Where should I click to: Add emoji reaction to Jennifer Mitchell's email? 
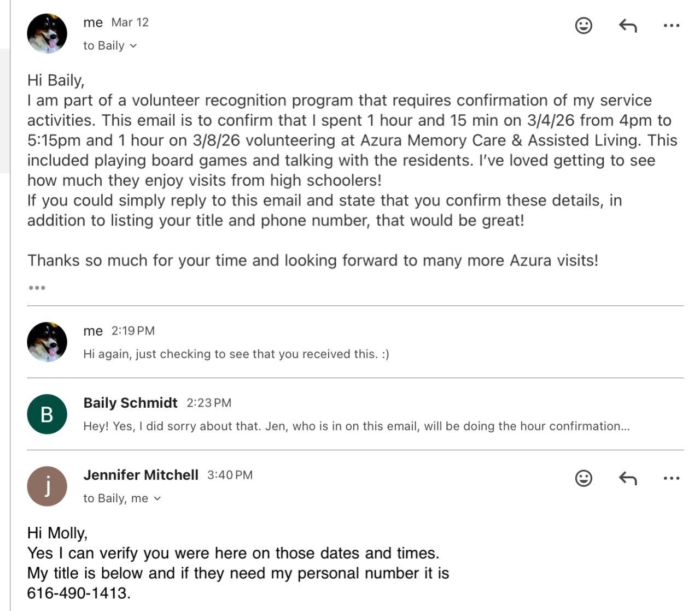584,478
